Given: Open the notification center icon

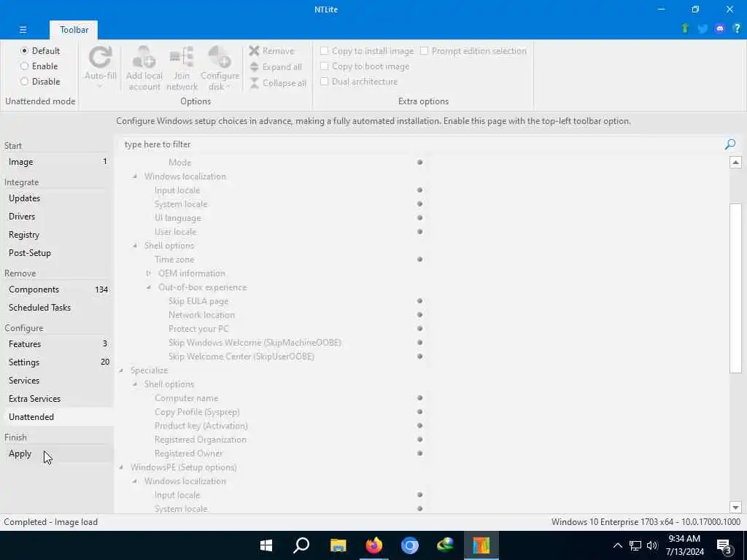Looking at the screenshot, I should coord(724,545).
